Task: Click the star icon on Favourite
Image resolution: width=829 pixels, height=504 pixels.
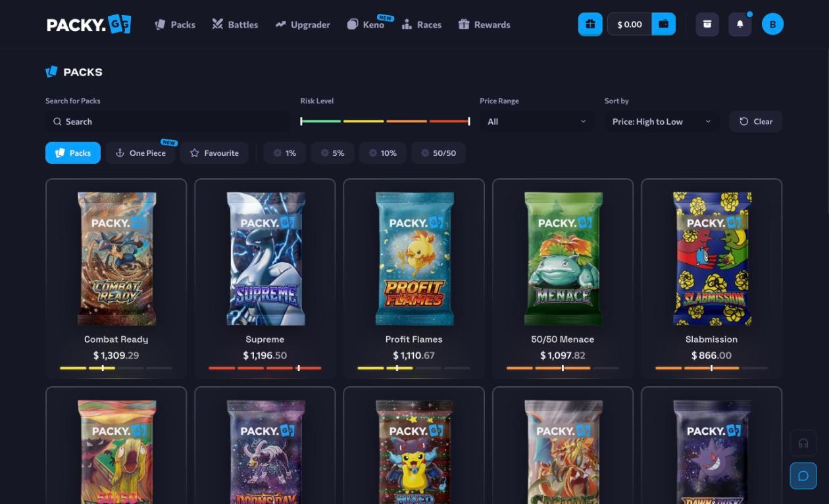Action: [x=194, y=153]
